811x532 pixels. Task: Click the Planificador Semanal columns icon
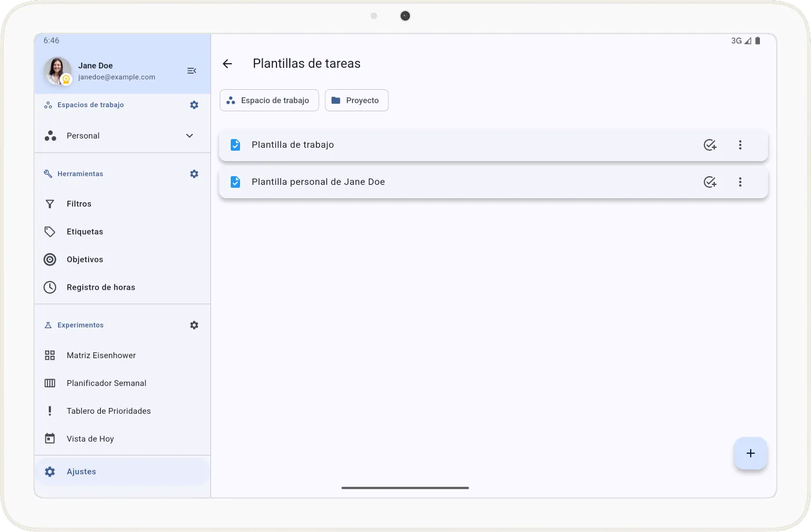coord(50,383)
